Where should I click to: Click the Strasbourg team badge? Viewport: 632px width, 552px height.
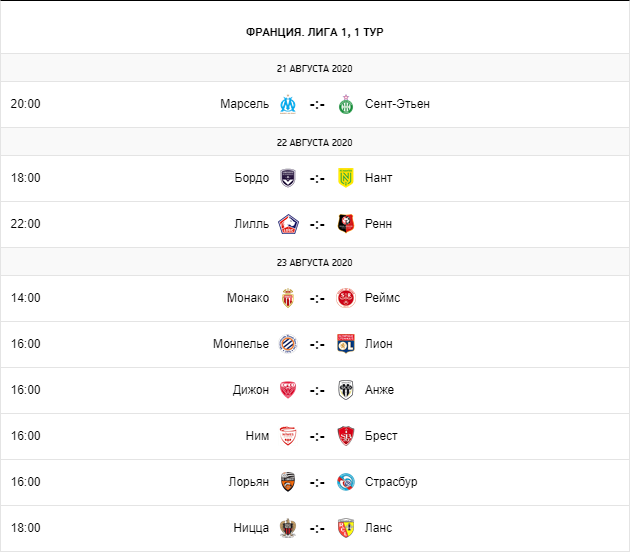click(x=346, y=482)
